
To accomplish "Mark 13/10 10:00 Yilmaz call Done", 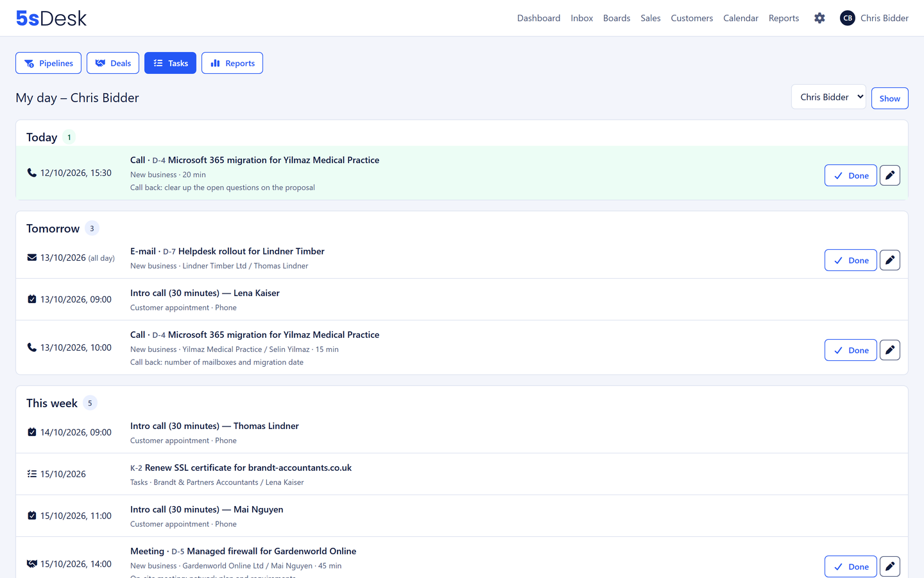I will pos(850,350).
